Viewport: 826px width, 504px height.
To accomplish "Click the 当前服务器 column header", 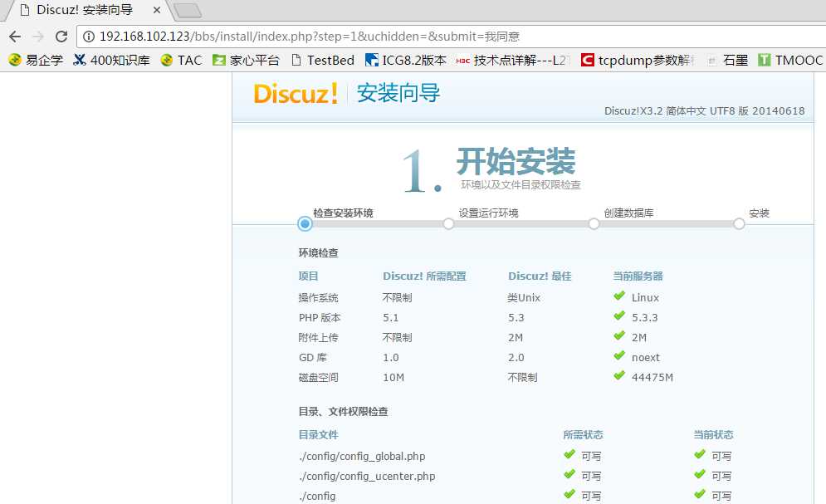I will pyautogui.click(x=638, y=276).
